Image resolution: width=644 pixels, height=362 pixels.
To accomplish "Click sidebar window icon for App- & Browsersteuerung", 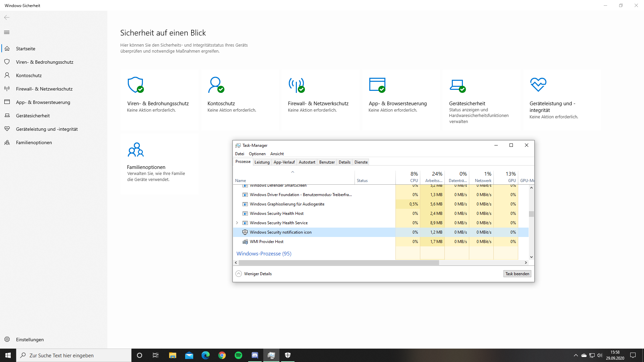I will tap(7, 102).
